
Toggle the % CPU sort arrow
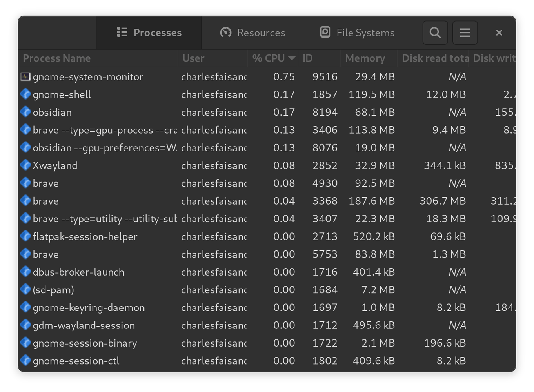291,58
